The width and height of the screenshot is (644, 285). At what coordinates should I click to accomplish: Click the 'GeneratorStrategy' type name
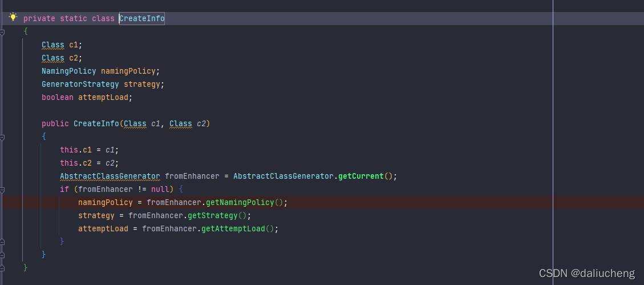click(x=80, y=85)
